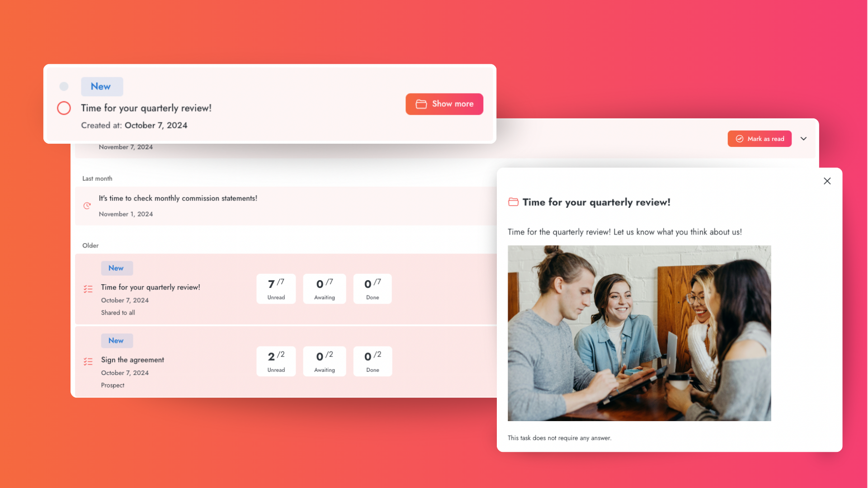Click Mark as read button on detail panel

click(760, 139)
